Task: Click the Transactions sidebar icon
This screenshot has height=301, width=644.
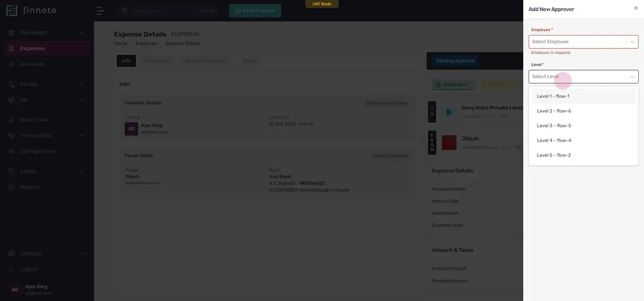Action: [x=12, y=135]
